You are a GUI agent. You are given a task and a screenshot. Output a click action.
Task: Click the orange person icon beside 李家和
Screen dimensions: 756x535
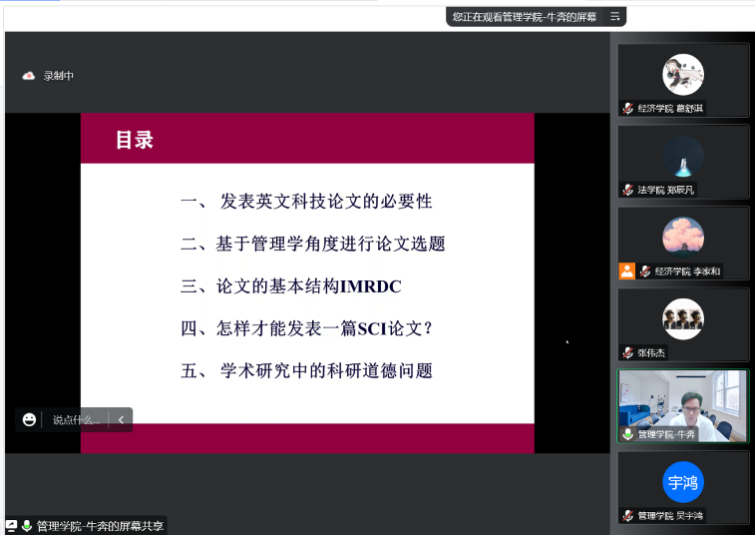click(626, 270)
